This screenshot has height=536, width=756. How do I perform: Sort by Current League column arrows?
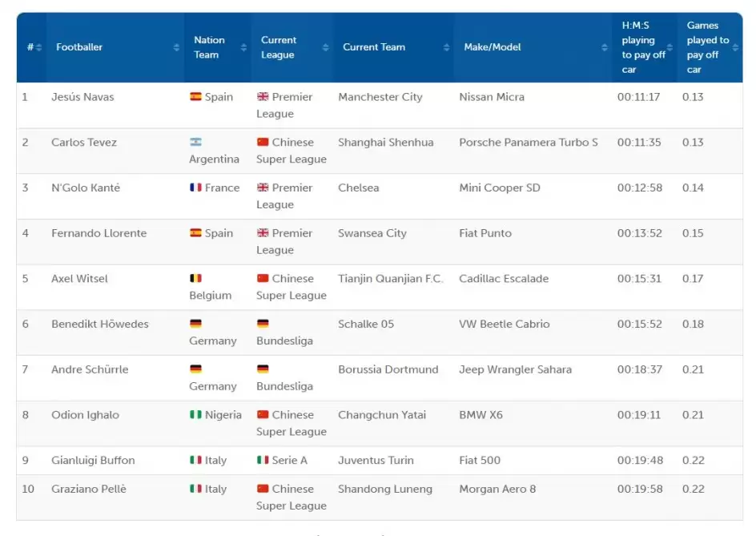pyautogui.click(x=325, y=48)
